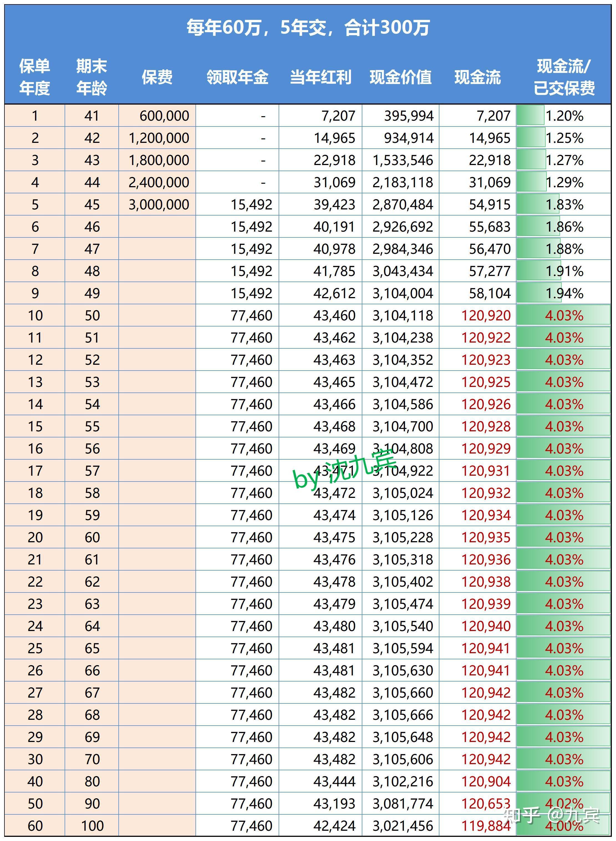Click the ratio cell '1.83%'

564,204
